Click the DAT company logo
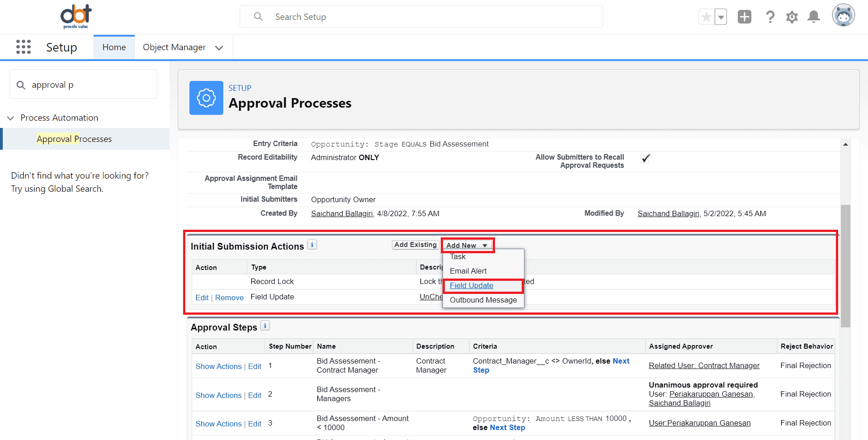The width and height of the screenshot is (868, 440). (76, 17)
